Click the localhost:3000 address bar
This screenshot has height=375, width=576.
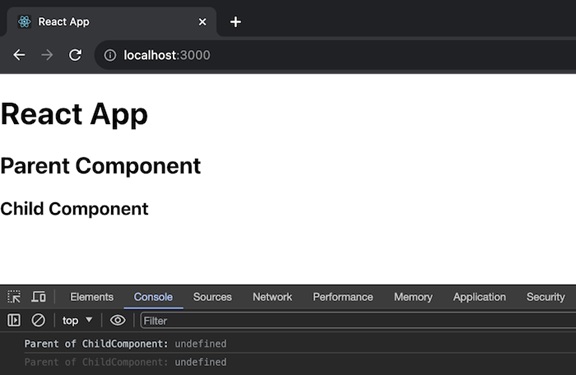click(x=335, y=55)
